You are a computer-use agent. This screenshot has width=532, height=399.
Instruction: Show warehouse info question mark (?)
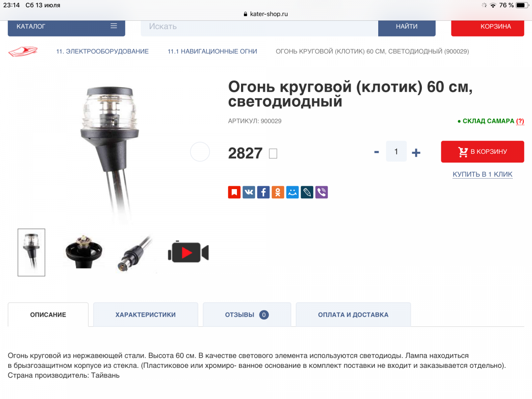tap(520, 121)
